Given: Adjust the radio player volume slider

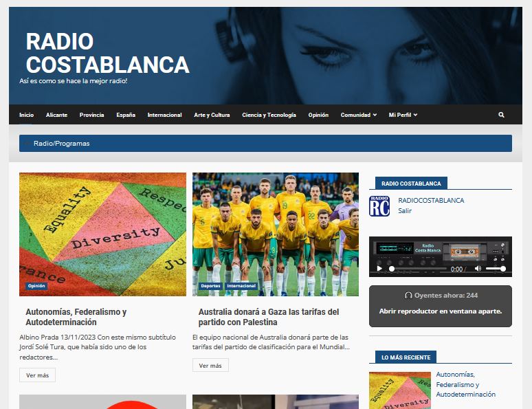Looking at the screenshot, I should coord(496,269).
